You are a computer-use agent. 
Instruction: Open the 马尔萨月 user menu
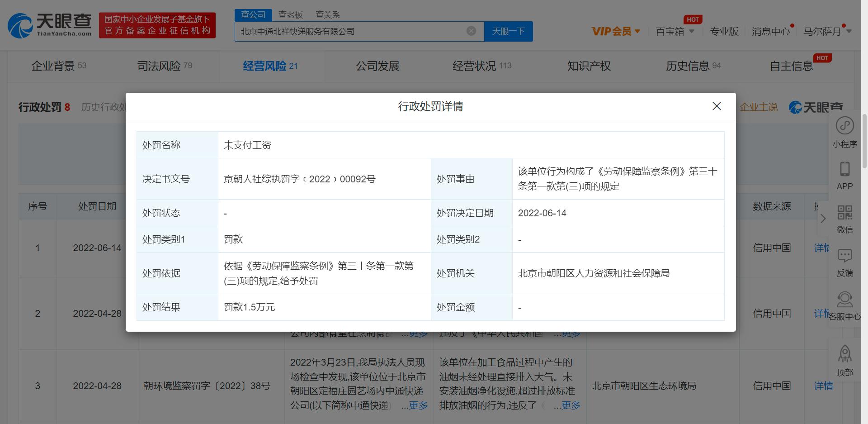coord(827,31)
